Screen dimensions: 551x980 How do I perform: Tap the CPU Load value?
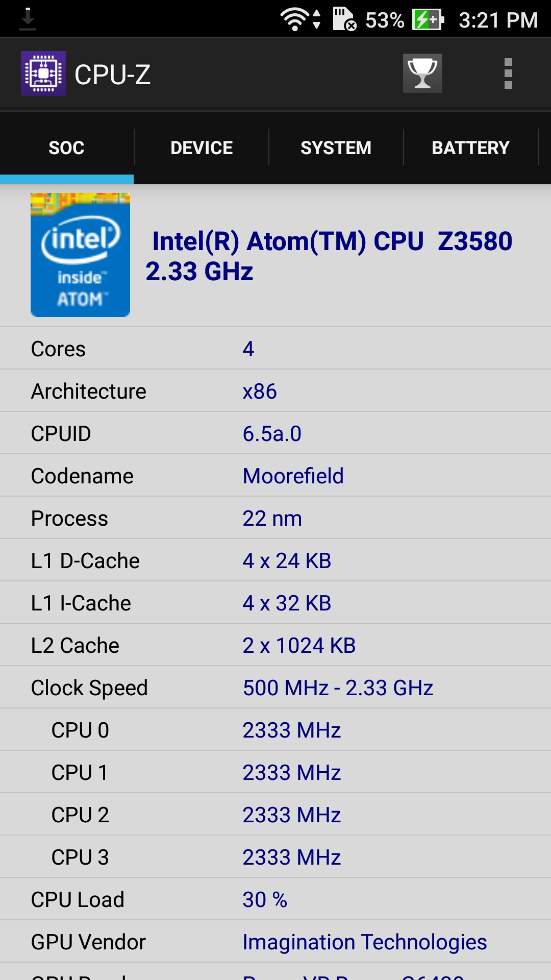coord(265,899)
